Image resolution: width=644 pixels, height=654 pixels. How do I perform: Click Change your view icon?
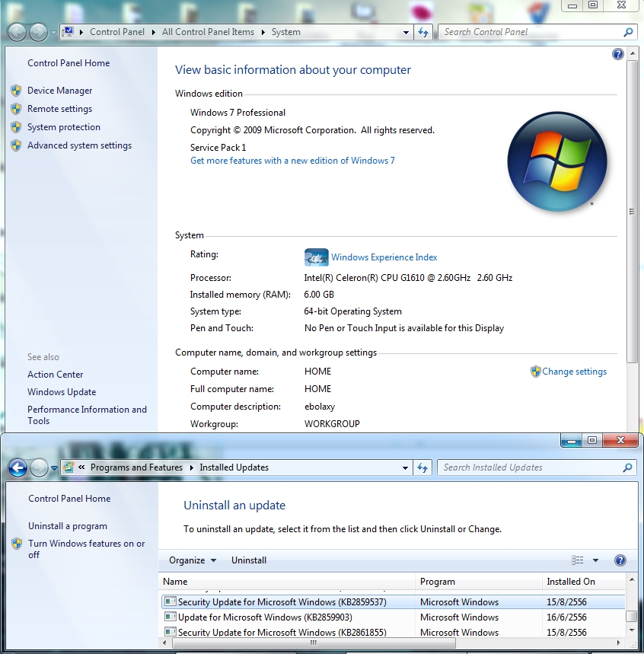tap(577, 560)
